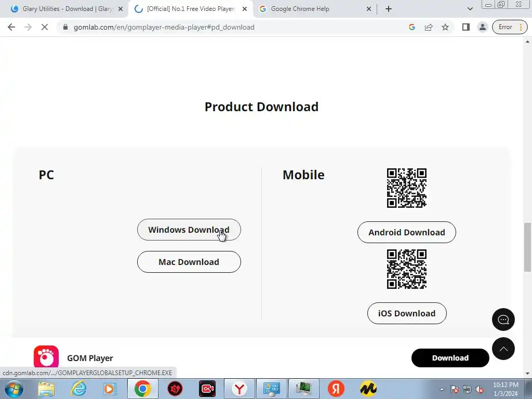This screenshot has height=399, width=532.
Task: Click the page vertical scrollbar thumb
Action: 527,247
